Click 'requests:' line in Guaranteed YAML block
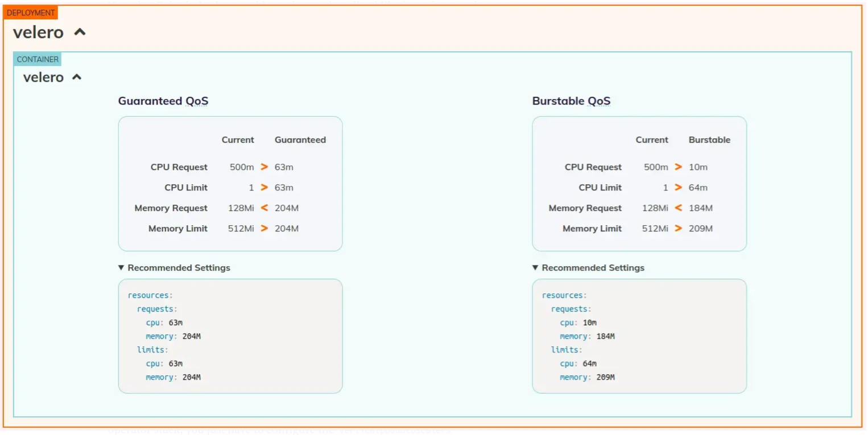This screenshot has width=868, height=435. coord(157,309)
